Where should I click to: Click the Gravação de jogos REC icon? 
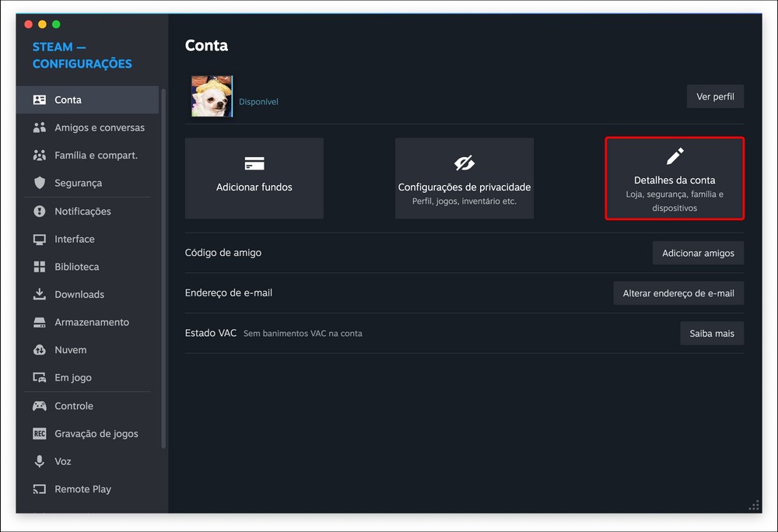pos(40,434)
